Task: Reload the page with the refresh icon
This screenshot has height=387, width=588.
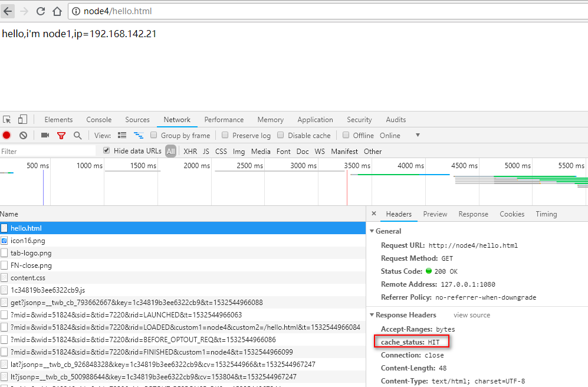Action: tap(41, 11)
